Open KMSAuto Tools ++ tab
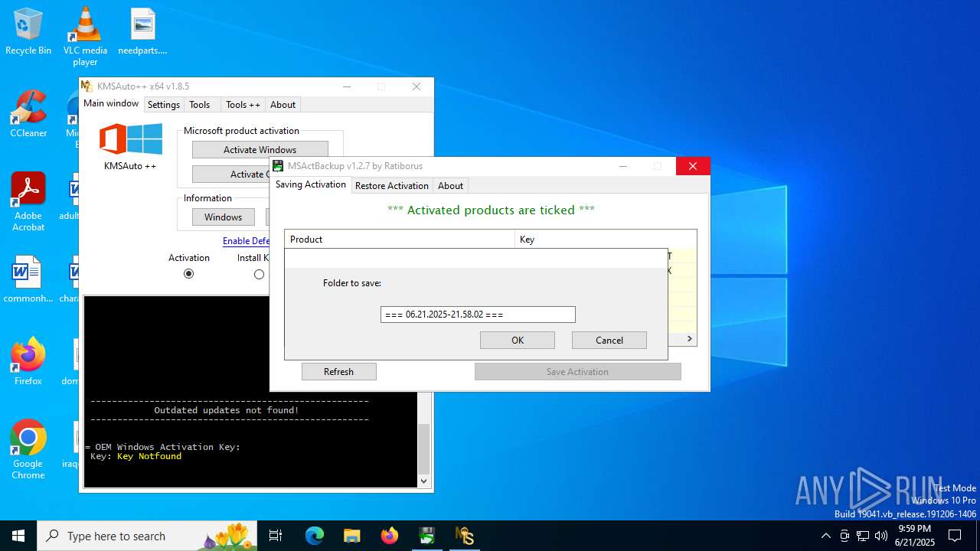 [243, 105]
